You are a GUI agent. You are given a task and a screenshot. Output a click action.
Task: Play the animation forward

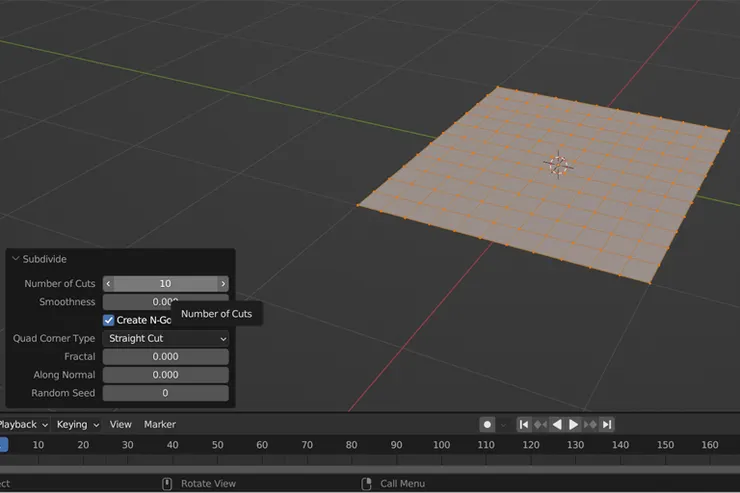pyautogui.click(x=574, y=424)
